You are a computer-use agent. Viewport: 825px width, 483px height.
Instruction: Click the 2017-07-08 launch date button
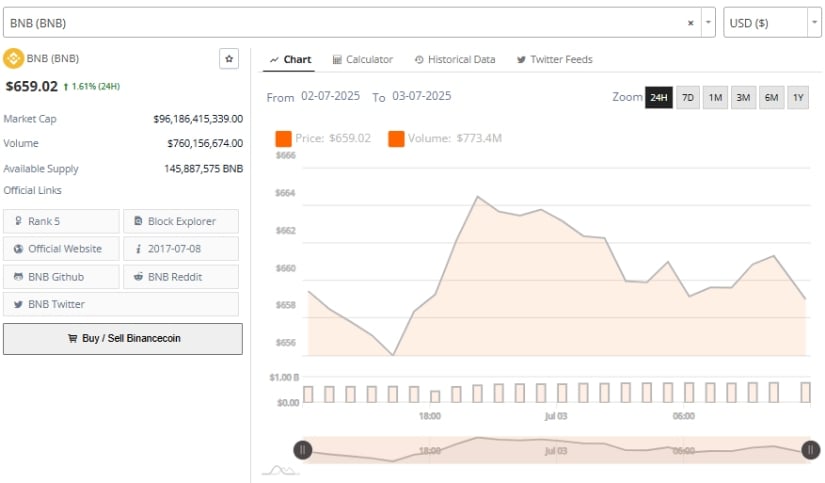(181, 248)
